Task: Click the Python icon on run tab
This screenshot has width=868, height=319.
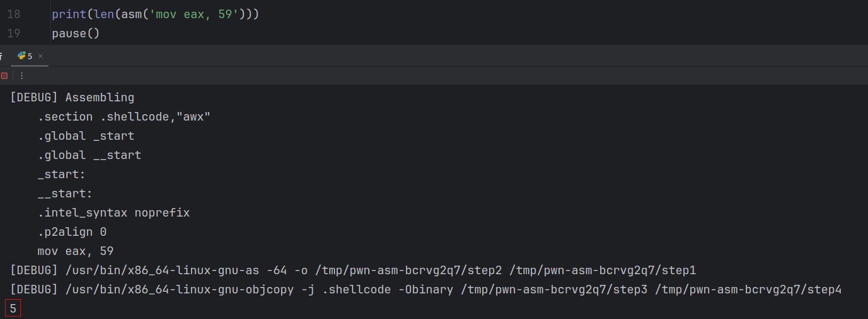Action: (21, 55)
